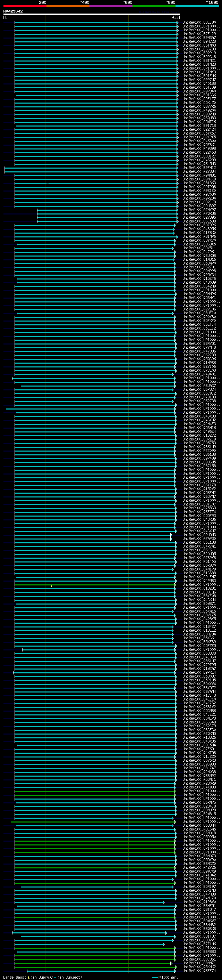This screenshot has width=222, height=980.
Task: Click hit label UniRef100_B6KNY5
Action: (199, 802)
